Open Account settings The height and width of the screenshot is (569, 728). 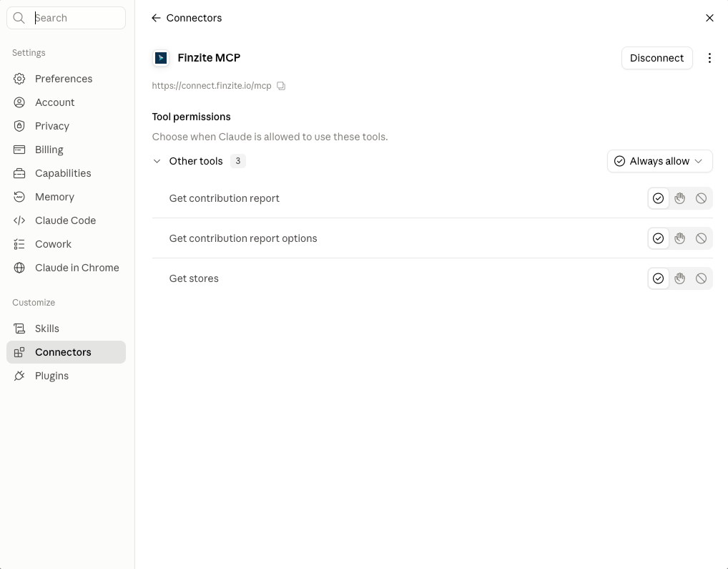click(66, 102)
